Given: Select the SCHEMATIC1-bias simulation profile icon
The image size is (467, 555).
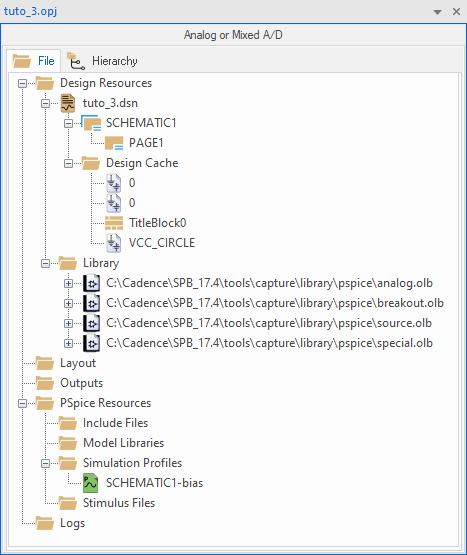Looking at the screenshot, I should [91, 483].
